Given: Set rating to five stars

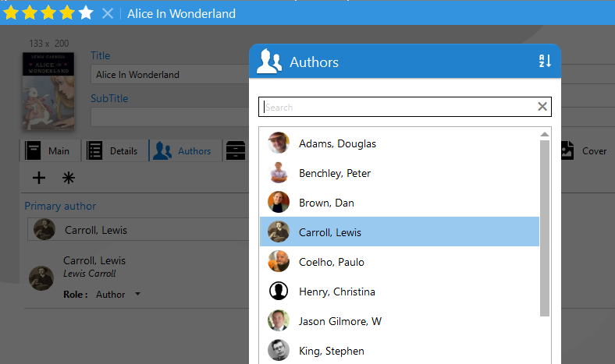Looking at the screenshot, I should [86, 13].
